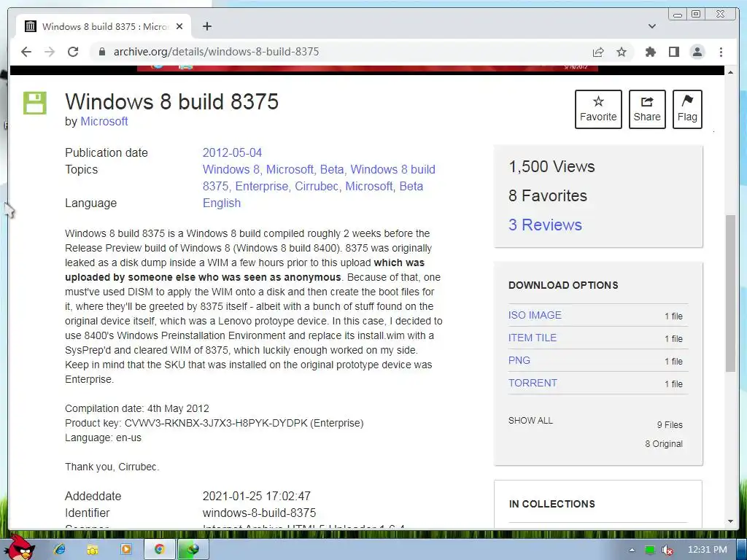Open the 3 Reviews link

[x=545, y=225]
